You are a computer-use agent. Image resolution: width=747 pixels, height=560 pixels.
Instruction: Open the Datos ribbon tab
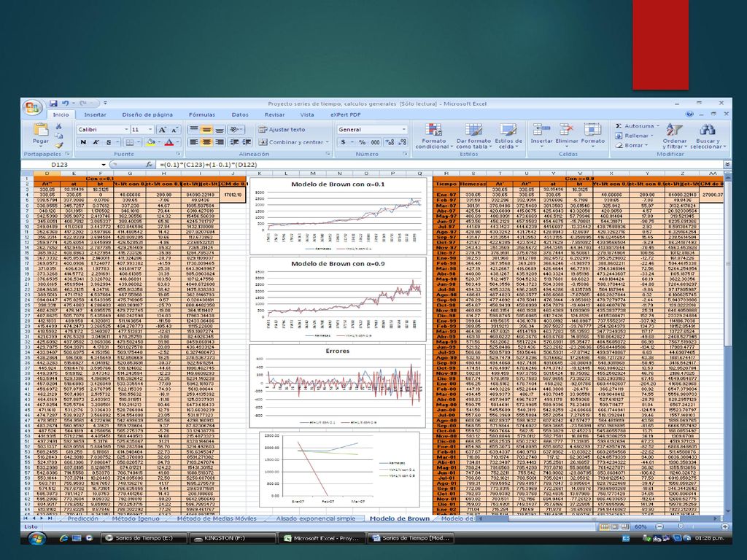pyautogui.click(x=240, y=114)
